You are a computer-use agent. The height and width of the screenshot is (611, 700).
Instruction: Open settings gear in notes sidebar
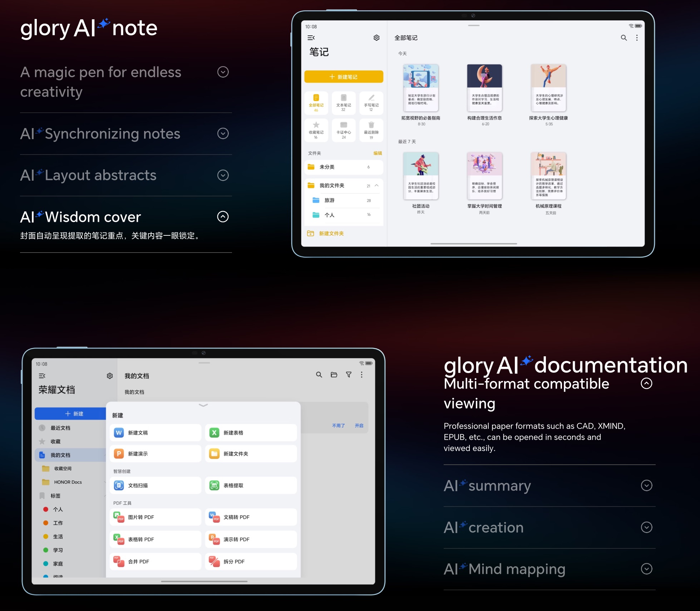[x=376, y=38]
